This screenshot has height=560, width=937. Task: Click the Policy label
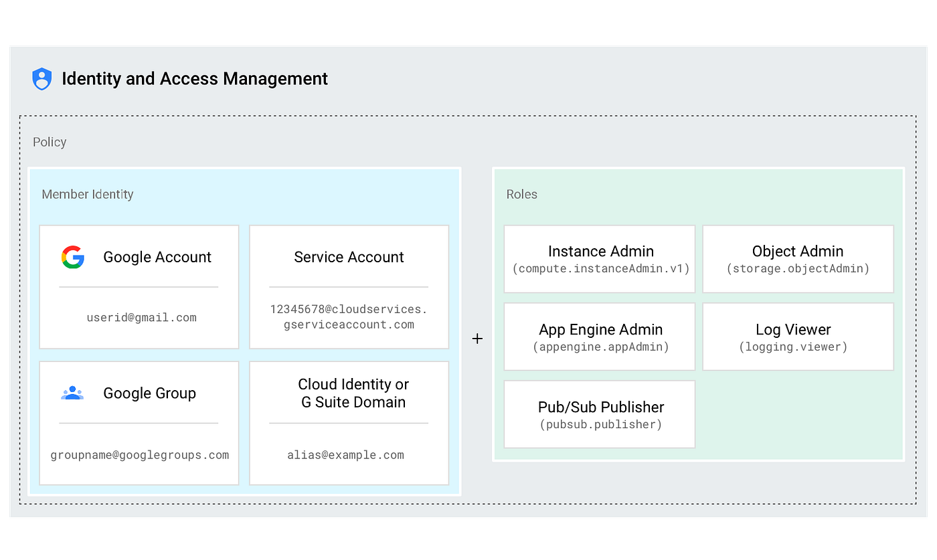(x=50, y=142)
